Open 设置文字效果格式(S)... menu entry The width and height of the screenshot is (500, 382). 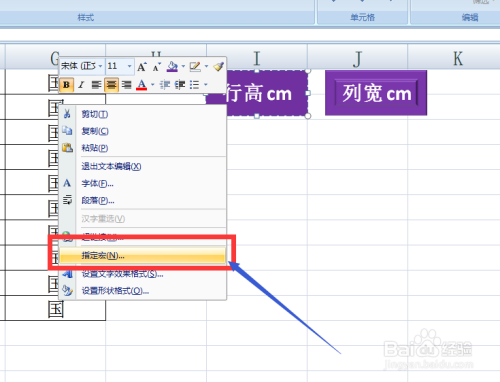(x=143, y=274)
